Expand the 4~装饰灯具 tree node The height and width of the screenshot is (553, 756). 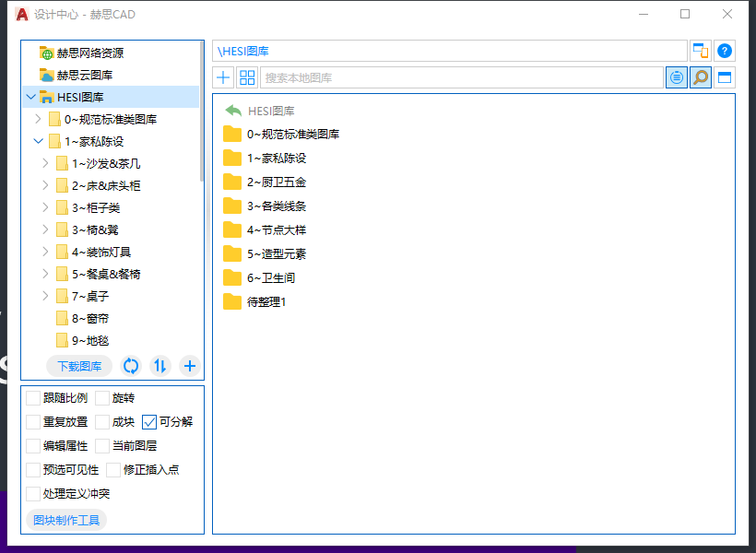pos(45,253)
